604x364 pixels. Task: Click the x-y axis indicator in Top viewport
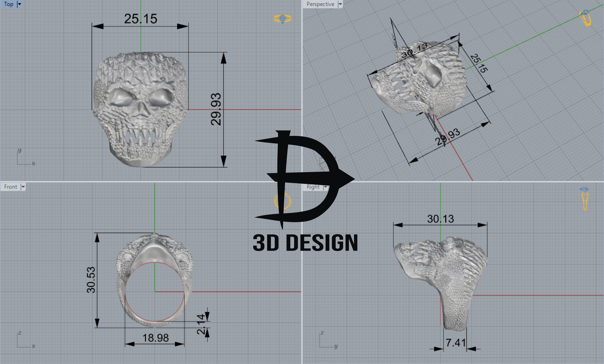coord(26,157)
